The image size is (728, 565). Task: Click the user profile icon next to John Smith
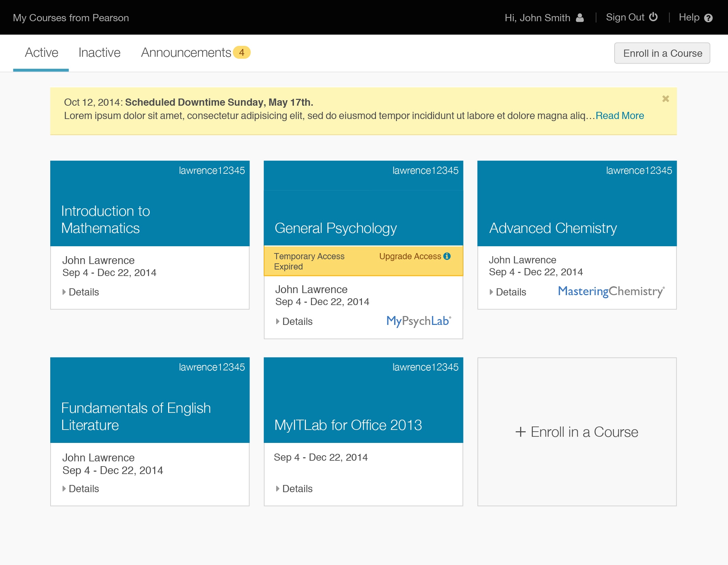click(581, 17)
